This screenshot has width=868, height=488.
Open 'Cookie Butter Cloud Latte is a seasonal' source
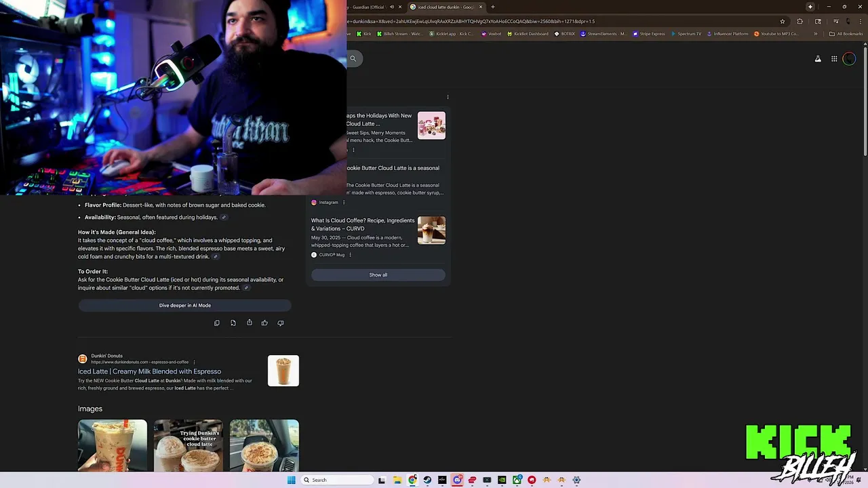(393, 168)
